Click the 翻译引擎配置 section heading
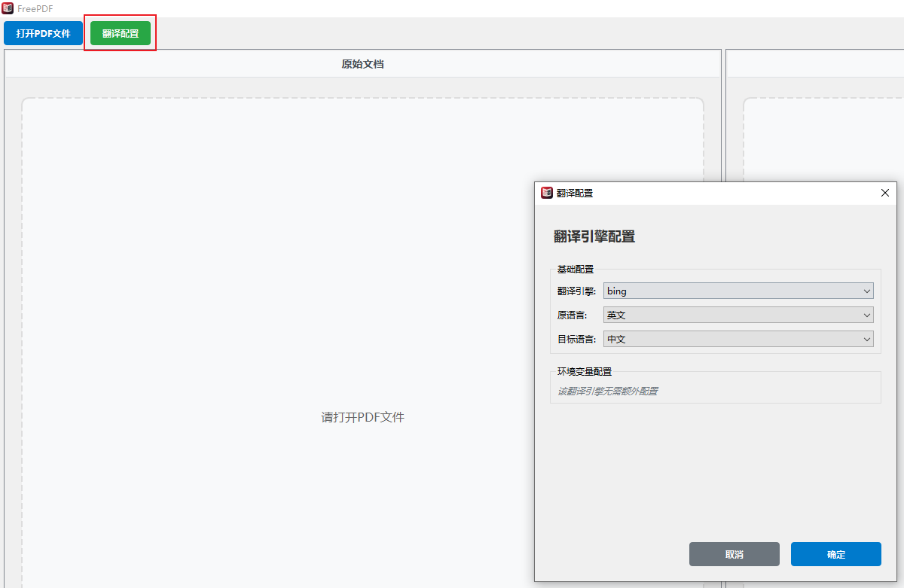Screen dimensions: 904x588 (x=594, y=236)
